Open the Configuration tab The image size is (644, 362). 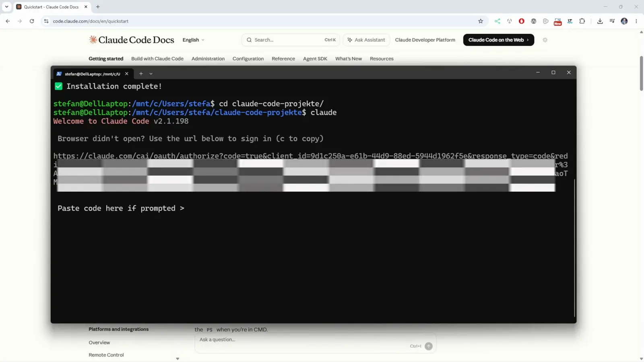[x=248, y=59]
